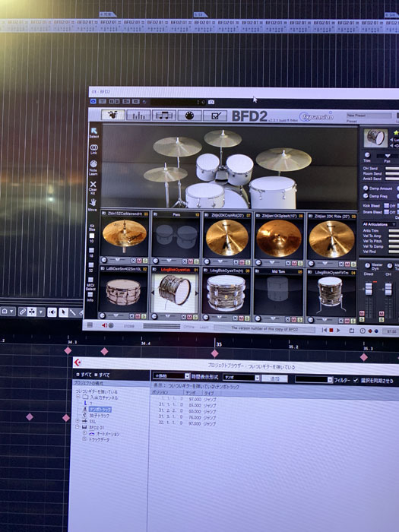Click the link icon in editor toolbar
This screenshot has width=399, height=532.
(22, 312)
